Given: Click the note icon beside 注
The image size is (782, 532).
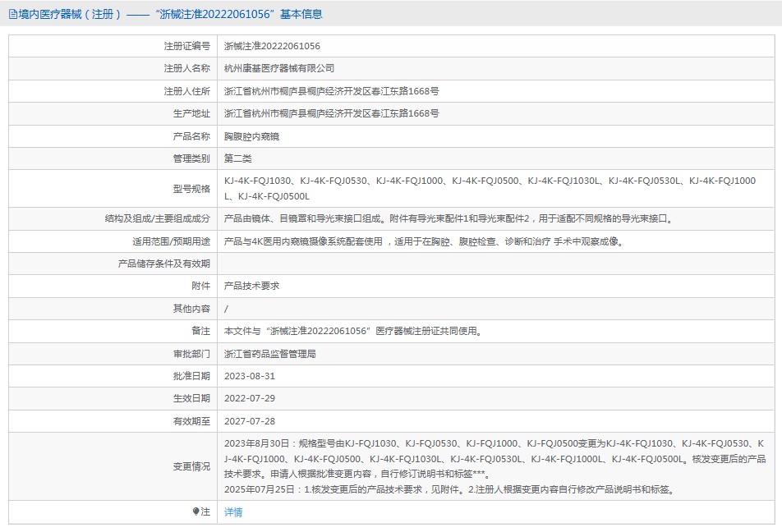Looking at the screenshot, I should [195, 511].
